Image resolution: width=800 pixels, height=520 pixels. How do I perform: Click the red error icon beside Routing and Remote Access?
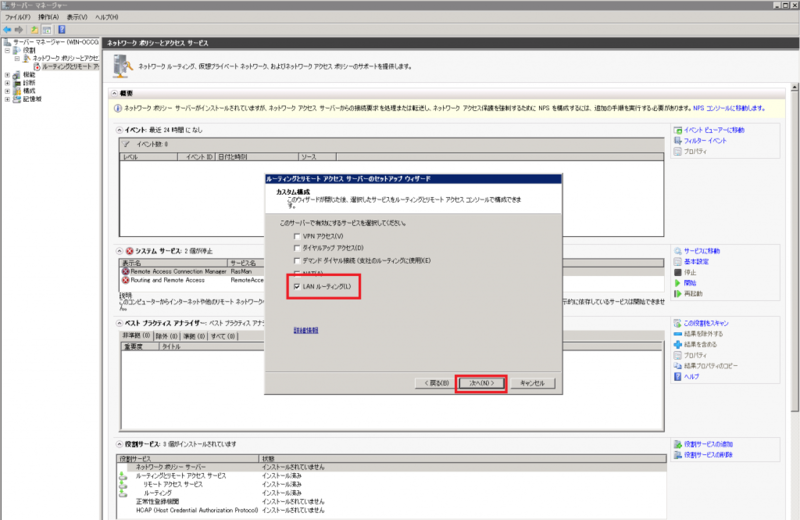tap(126, 280)
